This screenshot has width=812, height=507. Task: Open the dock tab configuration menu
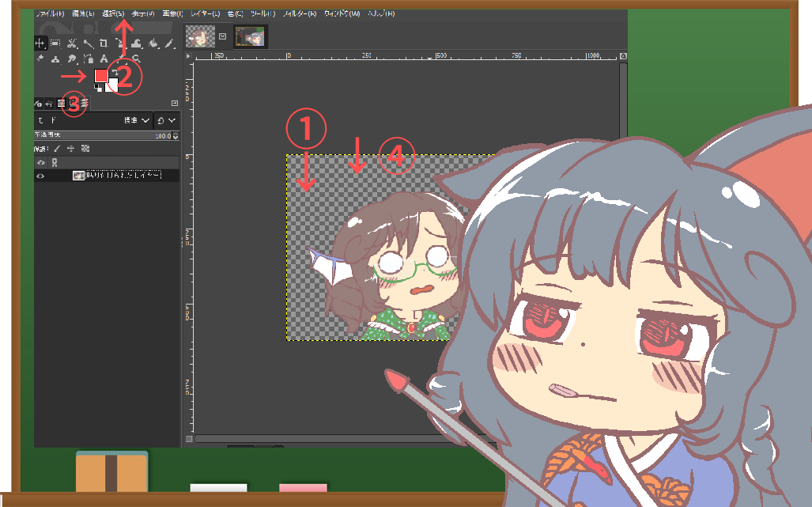175,103
